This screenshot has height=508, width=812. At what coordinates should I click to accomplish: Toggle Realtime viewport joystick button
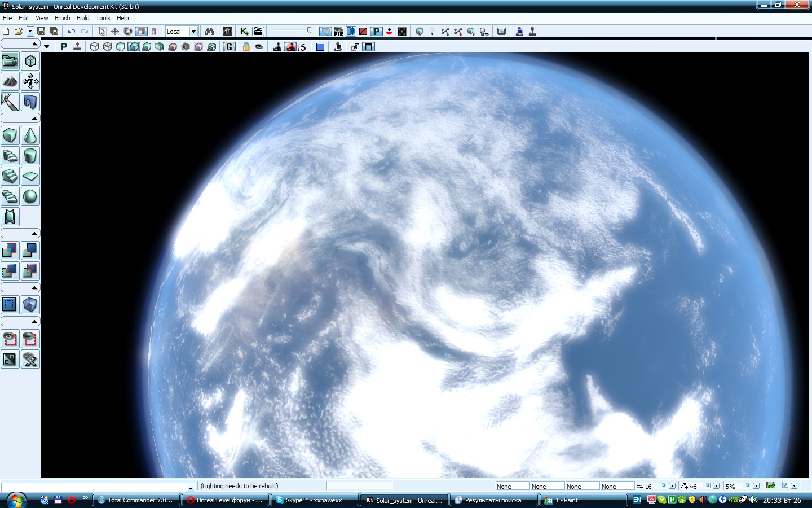(x=77, y=47)
